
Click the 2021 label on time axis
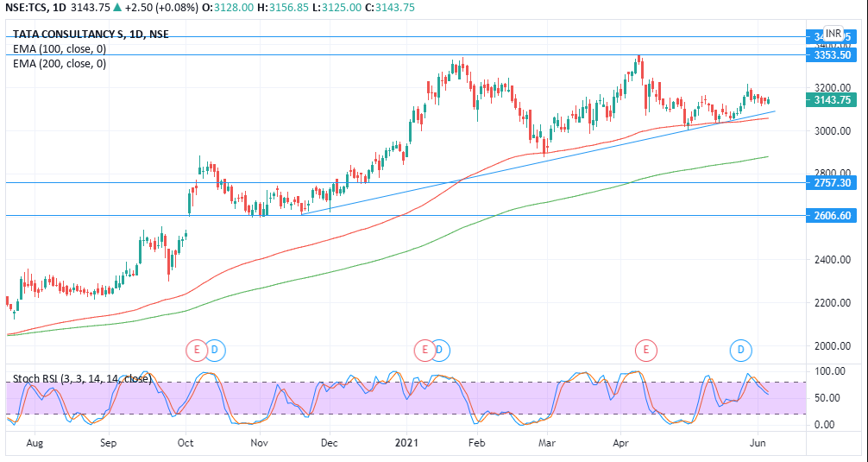pos(406,442)
